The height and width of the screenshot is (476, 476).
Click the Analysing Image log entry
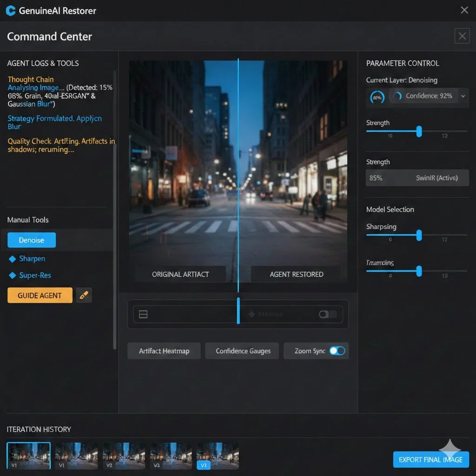(60, 96)
